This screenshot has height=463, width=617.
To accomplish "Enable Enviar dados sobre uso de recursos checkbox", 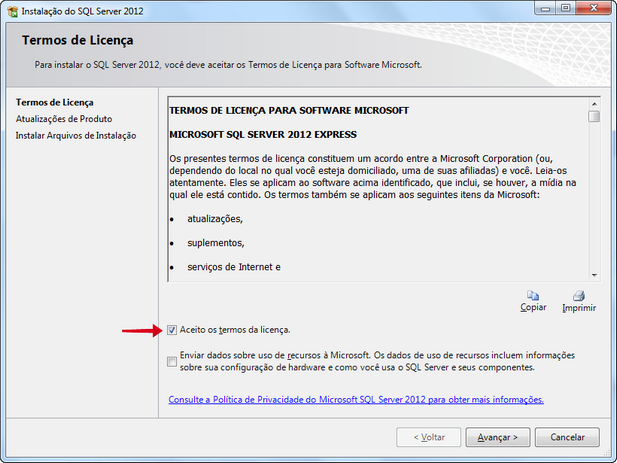I will click(x=172, y=362).
